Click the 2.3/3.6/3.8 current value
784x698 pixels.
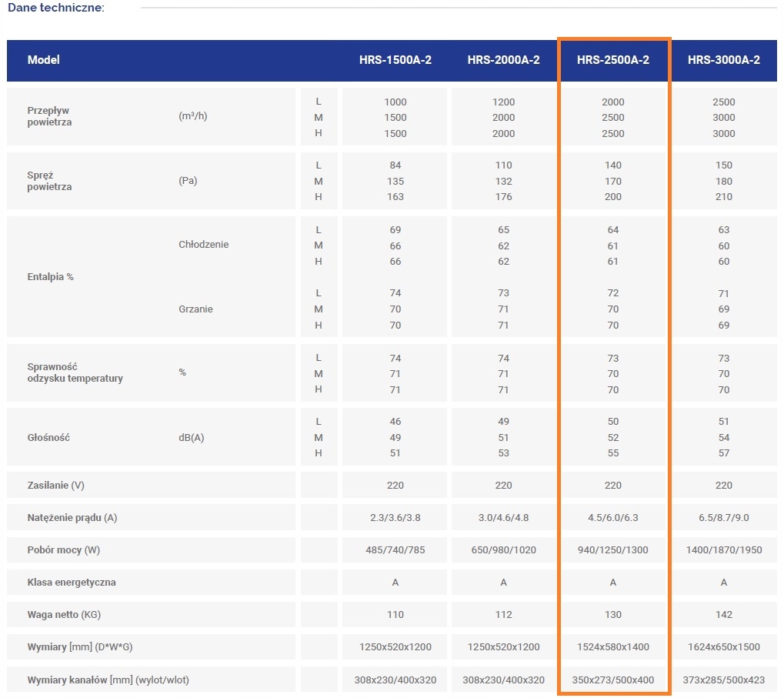point(395,517)
